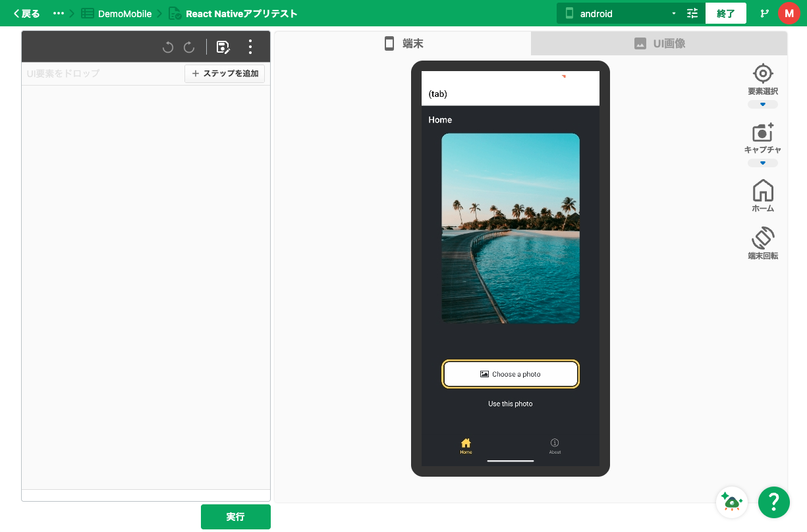
Task: Click the undo arrow icon
Action: pos(168,47)
